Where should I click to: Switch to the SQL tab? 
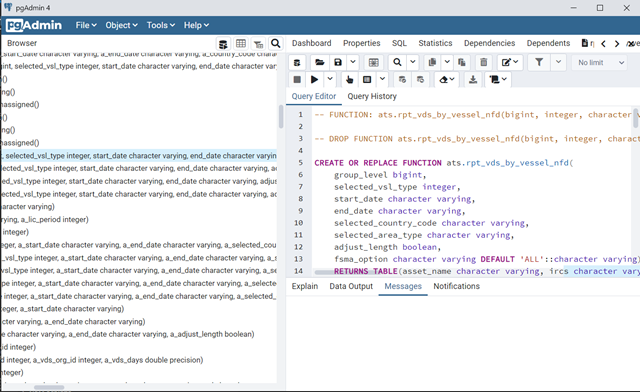(399, 43)
